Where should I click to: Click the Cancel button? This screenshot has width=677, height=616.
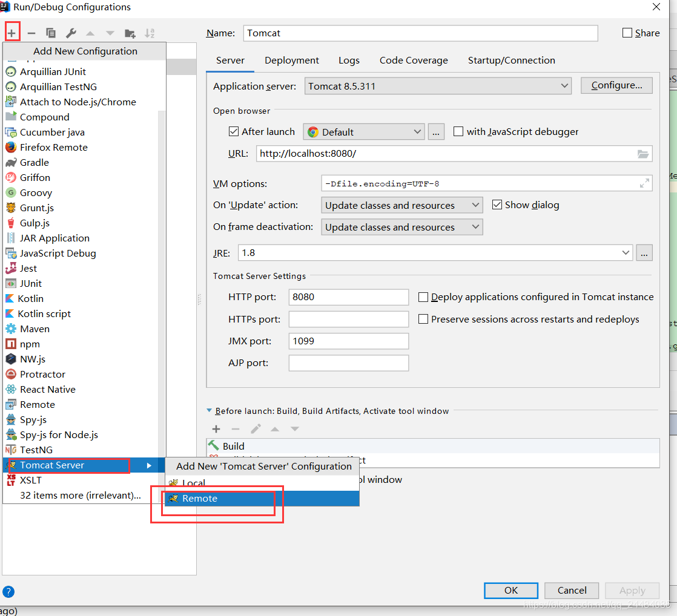pos(572,590)
